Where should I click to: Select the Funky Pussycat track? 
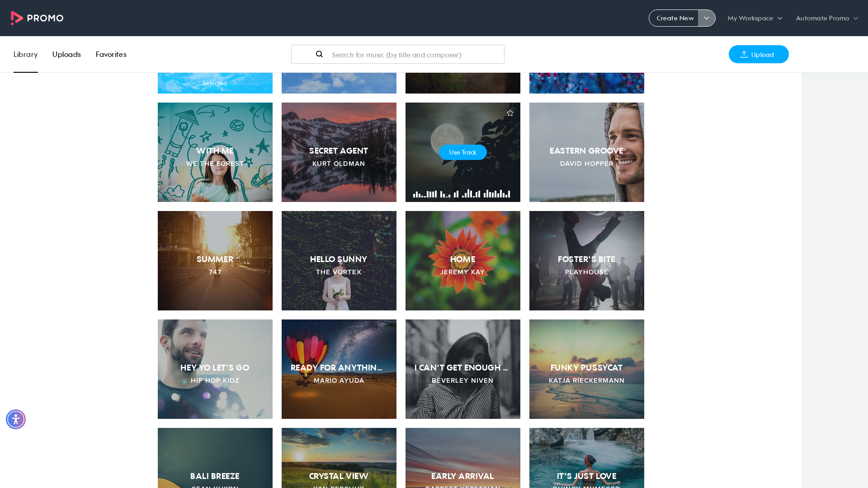pos(587,369)
